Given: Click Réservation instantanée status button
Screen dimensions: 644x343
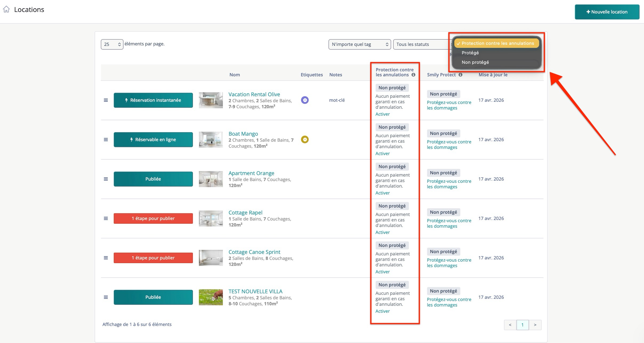Looking at the screenshot, I should pyautogui.click(x=153, y=100).
